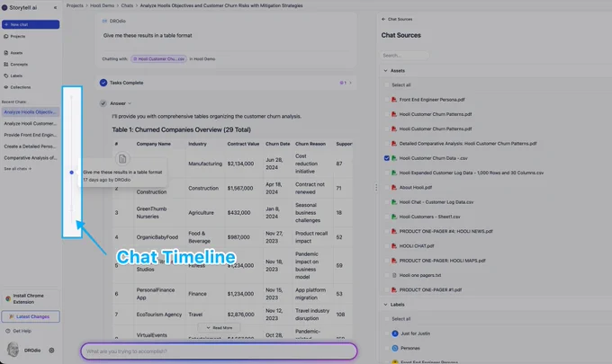The image size is (612, 364).
Task: Click the Personas label icon
Action: 395,348
